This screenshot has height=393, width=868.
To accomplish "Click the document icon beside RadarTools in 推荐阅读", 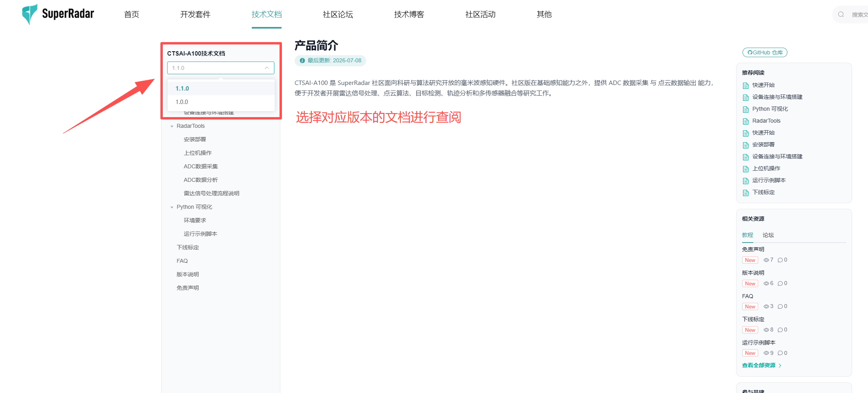I will 746,121.
